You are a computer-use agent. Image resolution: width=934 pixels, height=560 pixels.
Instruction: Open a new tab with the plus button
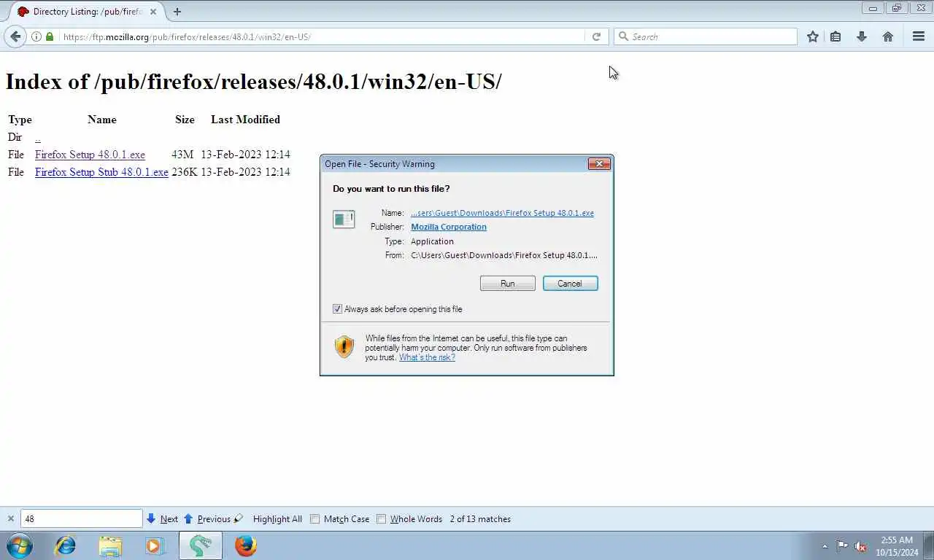click(x=177, y=12)
